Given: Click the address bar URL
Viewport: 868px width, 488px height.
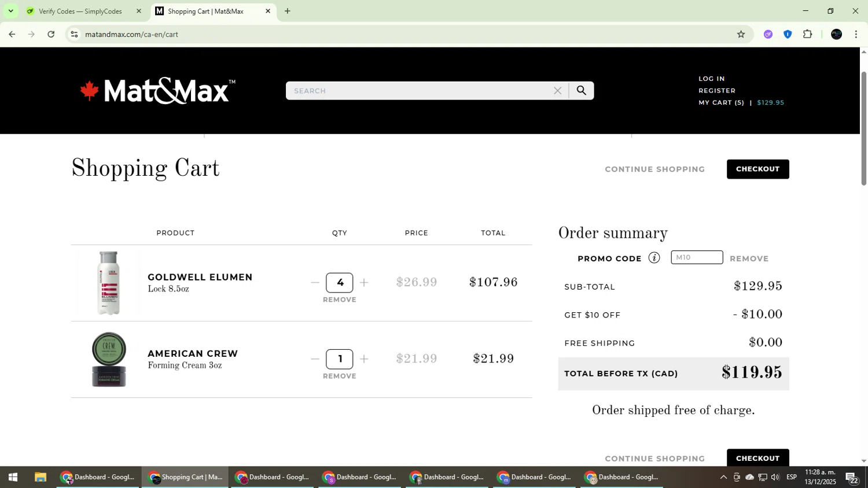Looking at the screenshot, I should click(131, 34).
